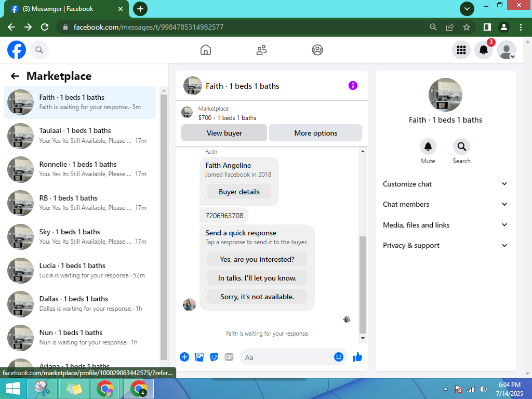Send 'Sorry, it's not available.' response
The image size is (532, 399).
(257, 297)
